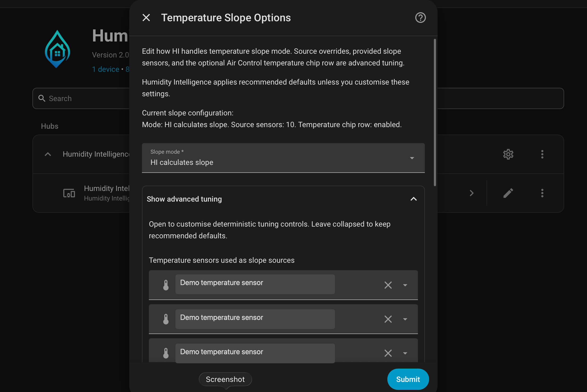Click the first sensor thermometer icon
587x392 pixels.
[166, 285]
